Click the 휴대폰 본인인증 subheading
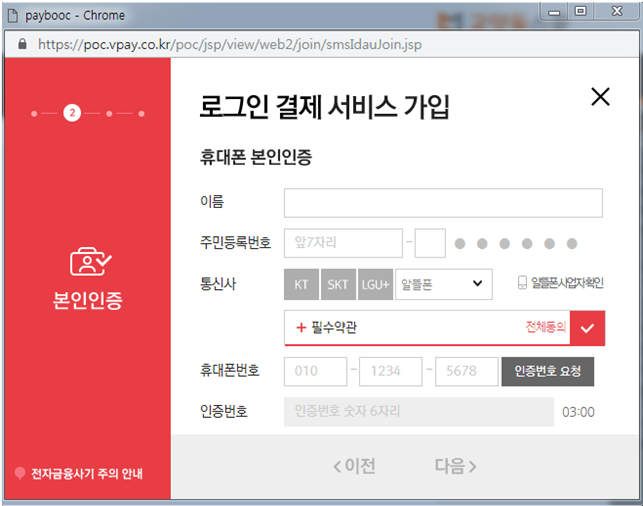 256,157
